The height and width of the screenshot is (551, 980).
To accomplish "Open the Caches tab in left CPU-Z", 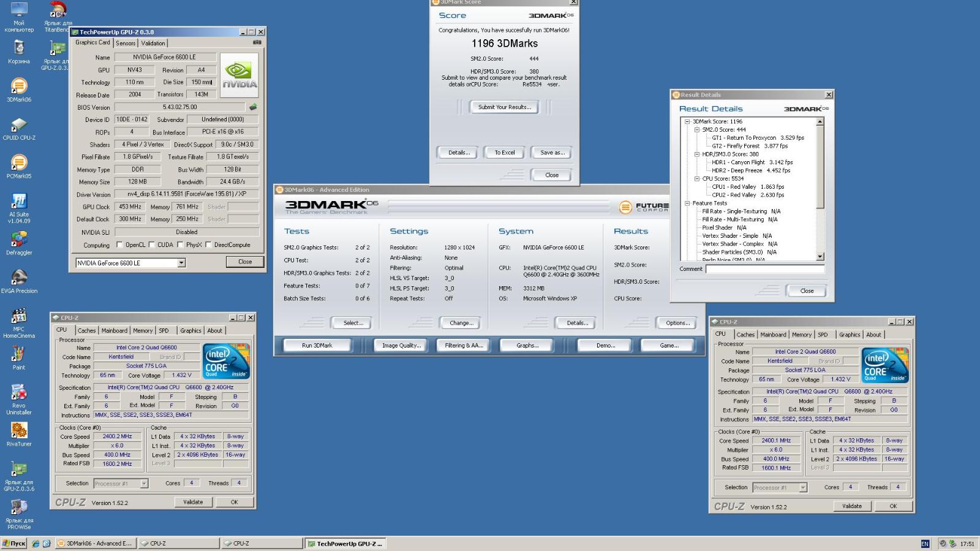I will [86, 330].
